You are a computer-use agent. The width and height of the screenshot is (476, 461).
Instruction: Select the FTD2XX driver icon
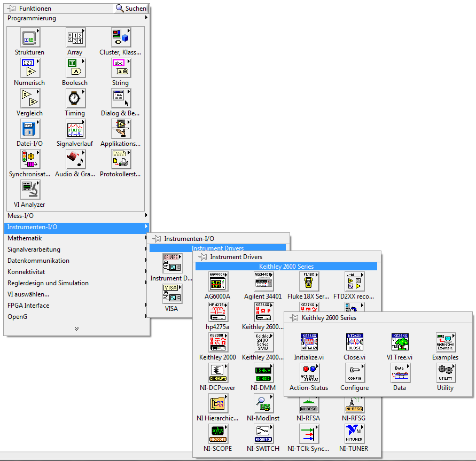point(354,282)
